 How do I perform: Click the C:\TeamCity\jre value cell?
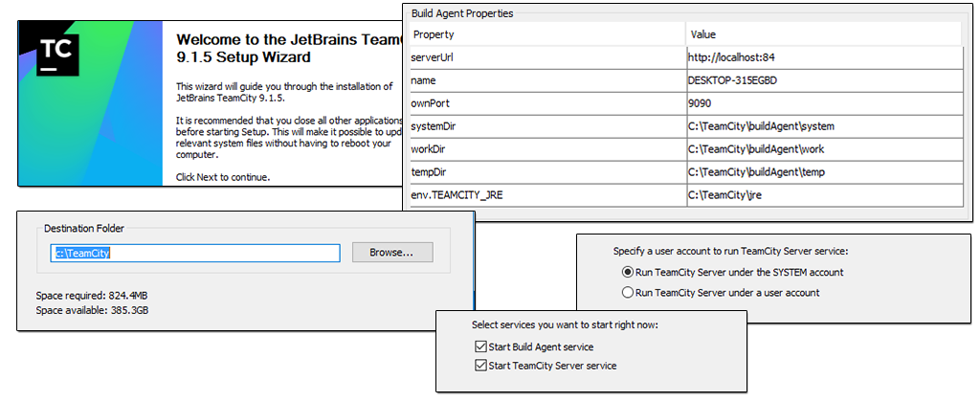coord(824,195)
